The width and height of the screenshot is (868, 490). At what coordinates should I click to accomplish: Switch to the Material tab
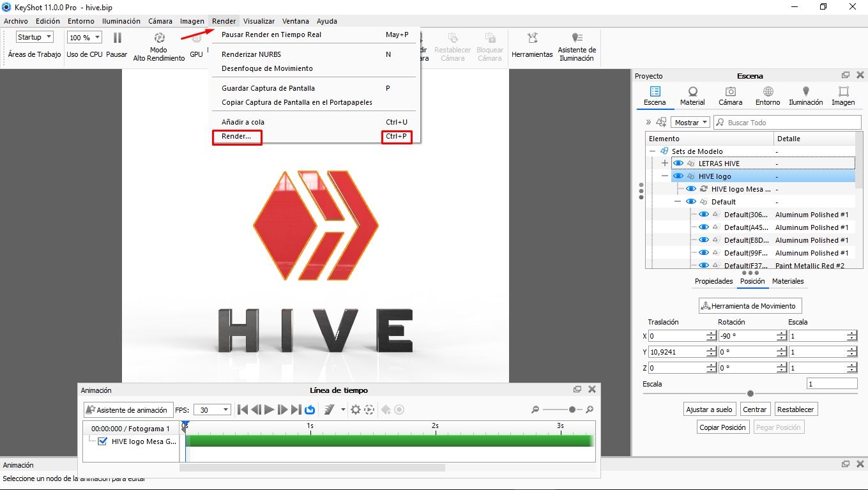pyautogui.click(x=692, y=96)
